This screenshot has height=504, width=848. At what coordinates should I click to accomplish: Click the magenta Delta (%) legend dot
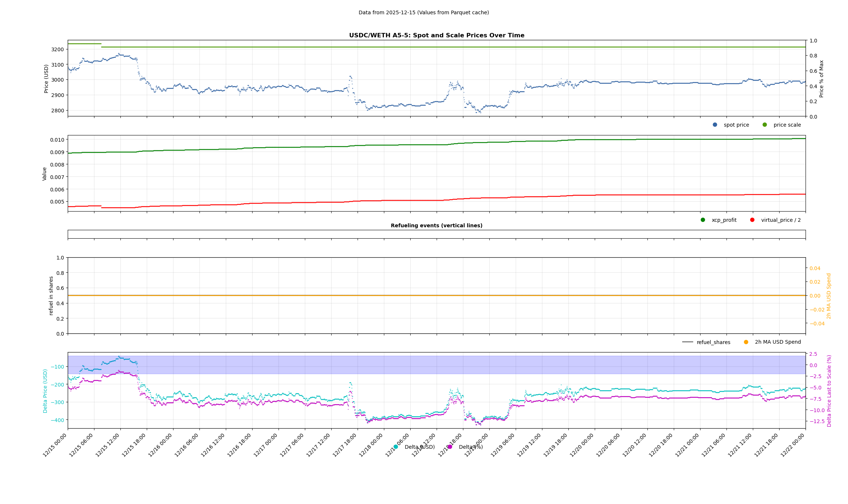click(450, 447)
